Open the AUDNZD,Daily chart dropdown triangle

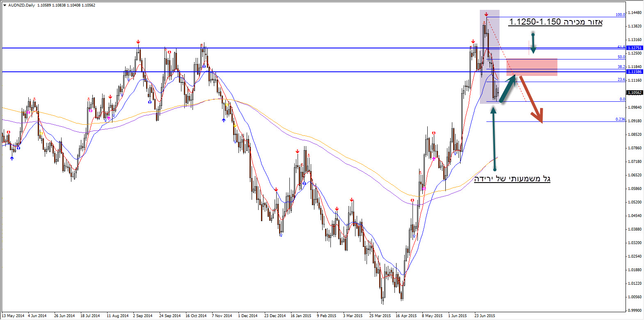5,5
